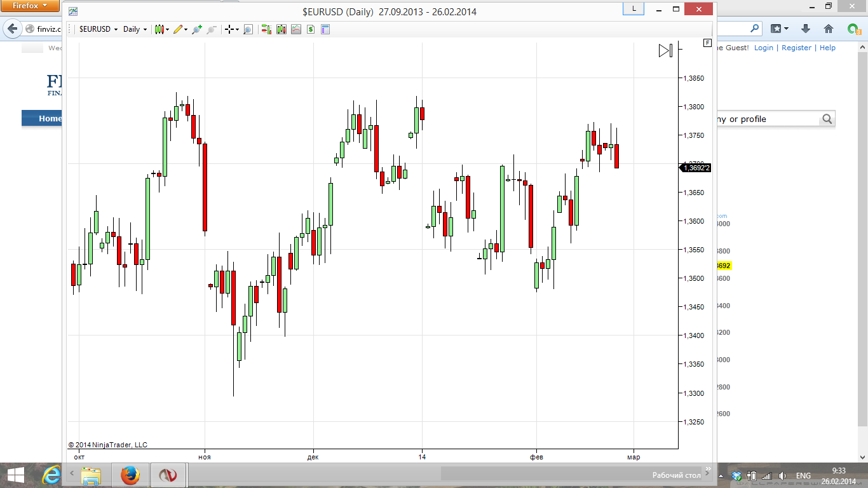Screen dimensions: 868x488
Task: Show hidden tray icons arrow
Action: 721,475
